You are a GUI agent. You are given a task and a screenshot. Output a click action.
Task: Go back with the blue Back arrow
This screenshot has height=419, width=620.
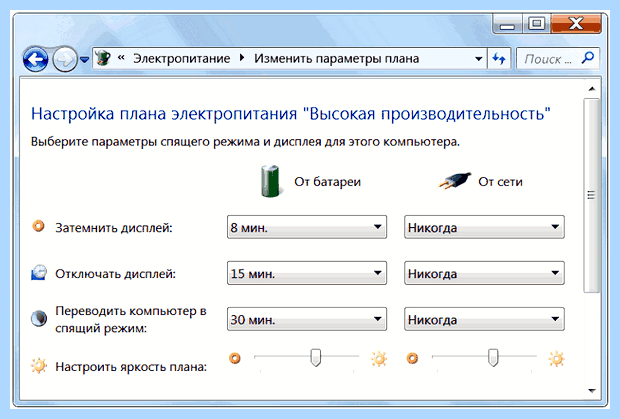click(x=36, y=59)
